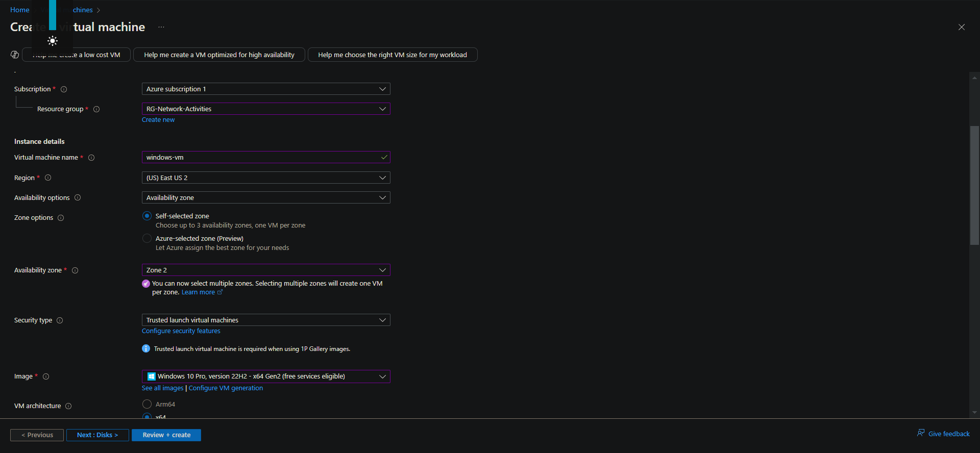Show info tooltip for Security type
The image size is (980, 453).
pyautogui.click(x=60, y=320)
